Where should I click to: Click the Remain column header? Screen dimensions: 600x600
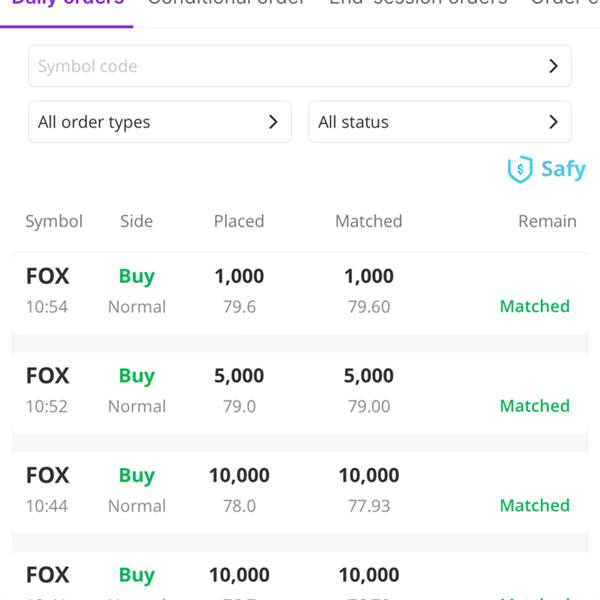[x=547, y=221]
